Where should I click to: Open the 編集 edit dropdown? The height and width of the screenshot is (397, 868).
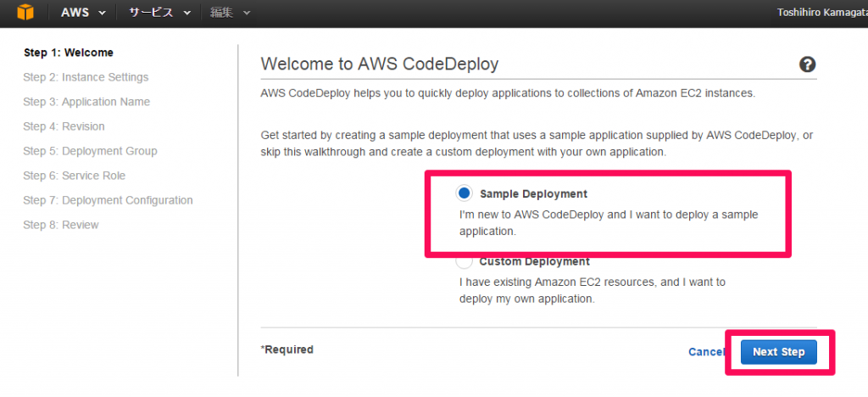(x=231, y=13)
